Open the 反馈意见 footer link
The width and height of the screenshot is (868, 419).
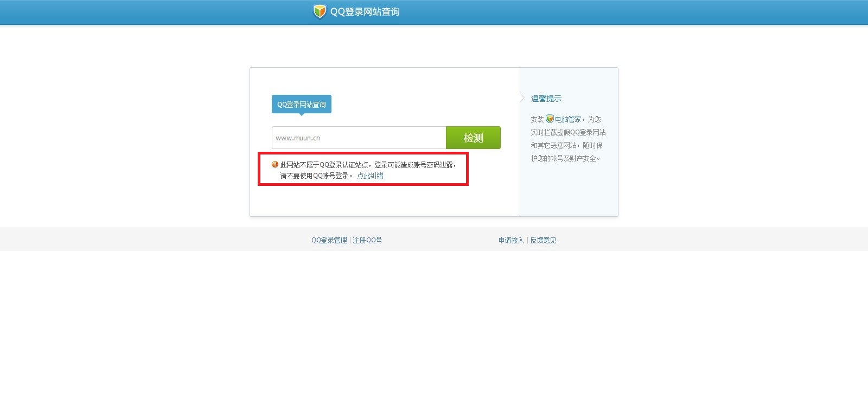coord(543,240)
